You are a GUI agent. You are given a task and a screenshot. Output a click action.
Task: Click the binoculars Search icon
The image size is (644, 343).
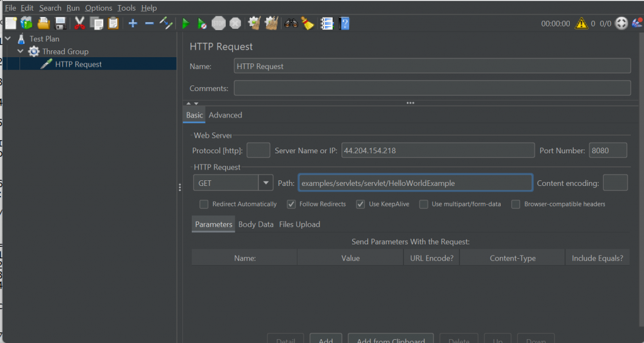point(291,24)
